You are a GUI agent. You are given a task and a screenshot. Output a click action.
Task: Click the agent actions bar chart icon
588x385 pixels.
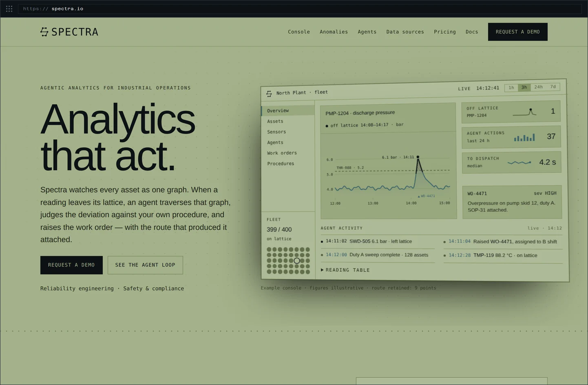click(x=524, y=138)
